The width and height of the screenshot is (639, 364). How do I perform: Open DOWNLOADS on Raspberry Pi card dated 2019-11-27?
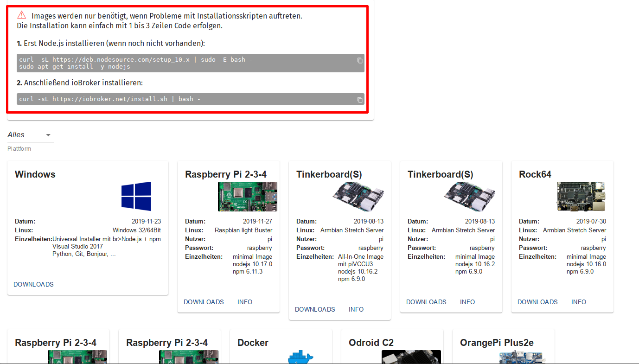pos(204,302)
